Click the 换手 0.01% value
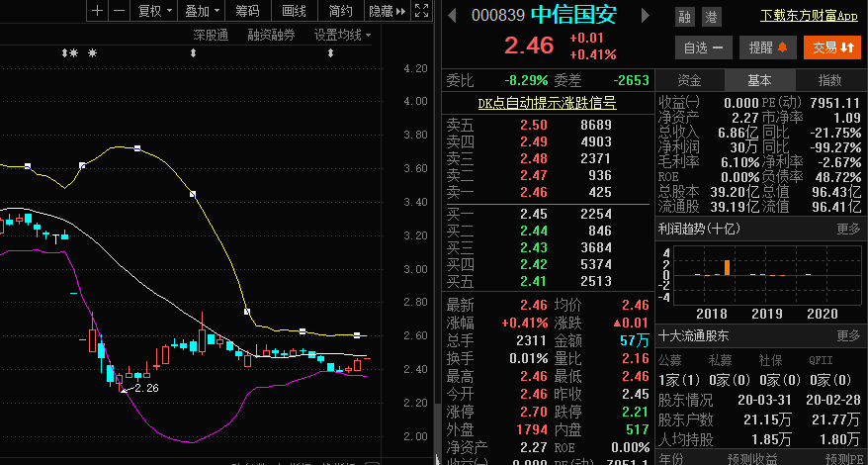 point(528,358)
